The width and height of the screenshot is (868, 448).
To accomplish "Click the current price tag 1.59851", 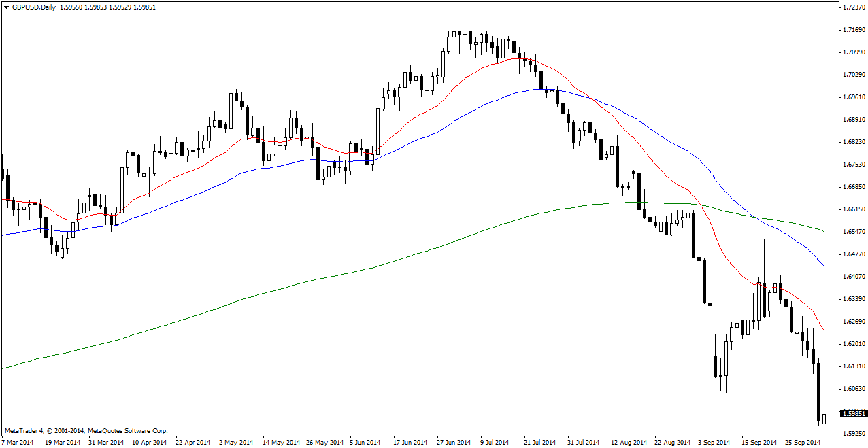I will 854,413.
